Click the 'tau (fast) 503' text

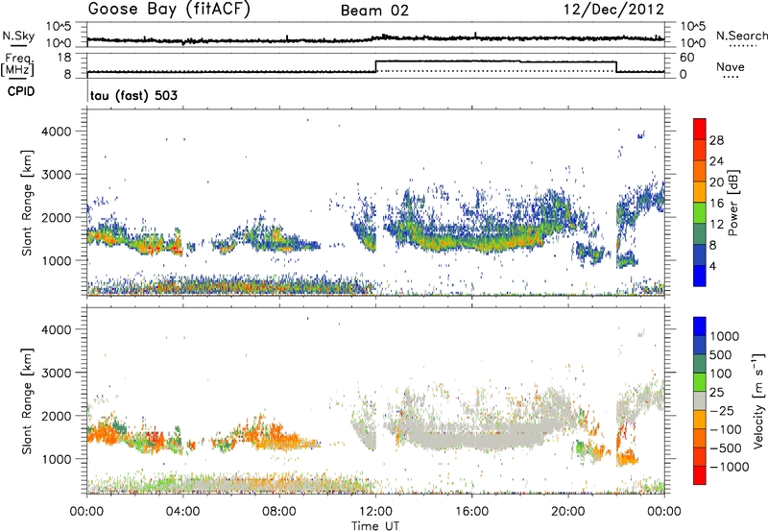click(x=133, y=95)
